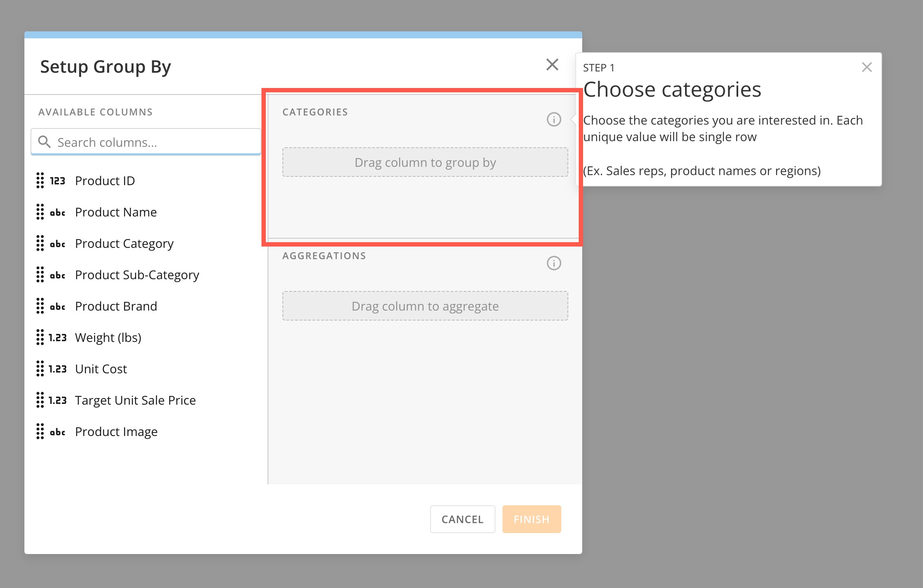
Task: Select the Product Sub-Category column
Action: (x=137, y=275)
